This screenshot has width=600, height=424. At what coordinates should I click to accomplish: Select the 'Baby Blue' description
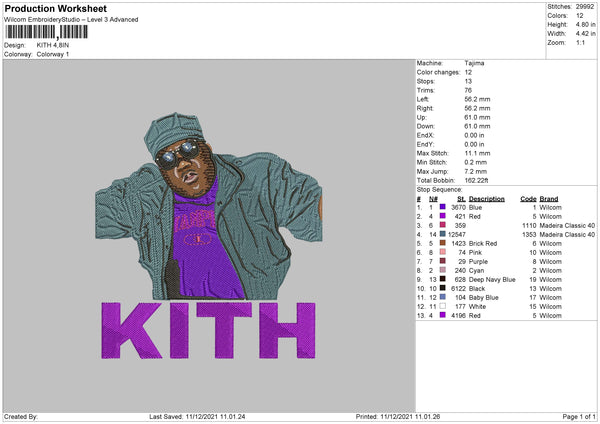pyautogui.click(x=484, y=297)
